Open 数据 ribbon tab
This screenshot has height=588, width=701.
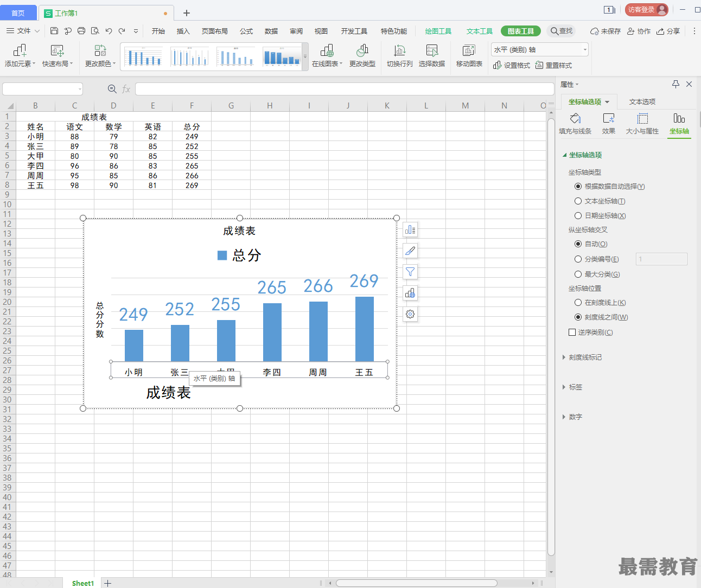point(271,31)
